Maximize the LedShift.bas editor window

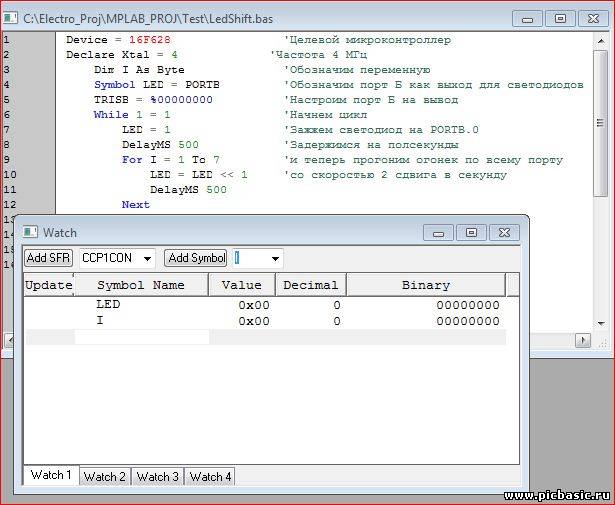pyautogui.click(x=560, y=18)
